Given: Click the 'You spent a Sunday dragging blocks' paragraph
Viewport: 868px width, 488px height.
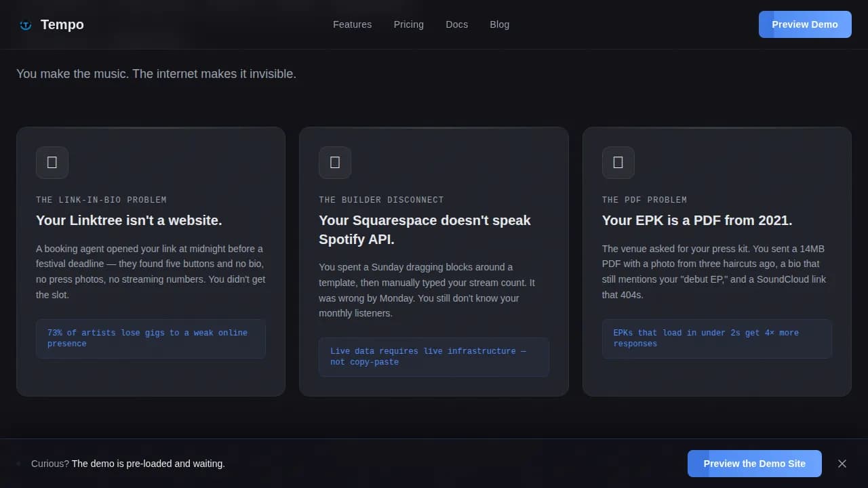Looking at the screenshot, I should point(427,290).
